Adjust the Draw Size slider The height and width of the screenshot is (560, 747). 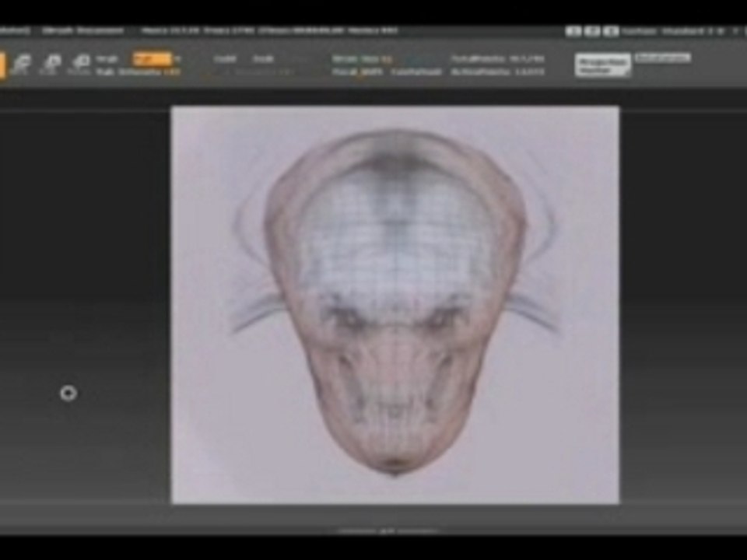click(362, 59)
